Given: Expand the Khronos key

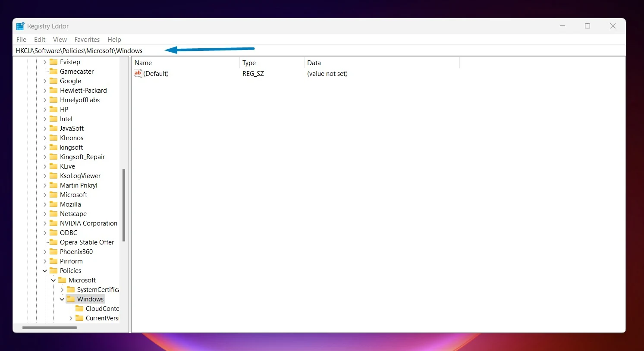Looking at the screenshot, I should click(x=45, y=138).
